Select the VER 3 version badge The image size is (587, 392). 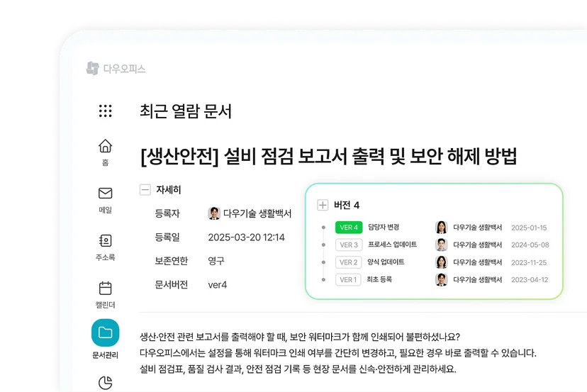coord(349,245)
